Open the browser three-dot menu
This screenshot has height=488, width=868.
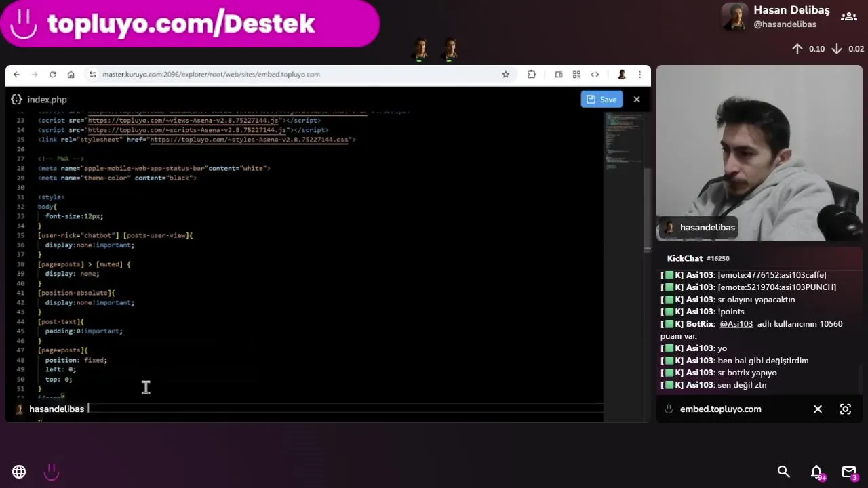pos(639,75)
